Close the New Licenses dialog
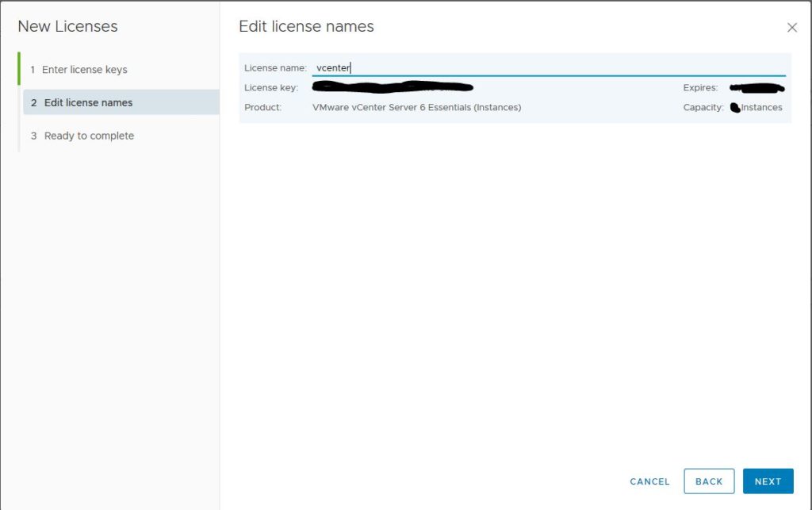Viewport: 812px width, 510px height. (792, 28)
